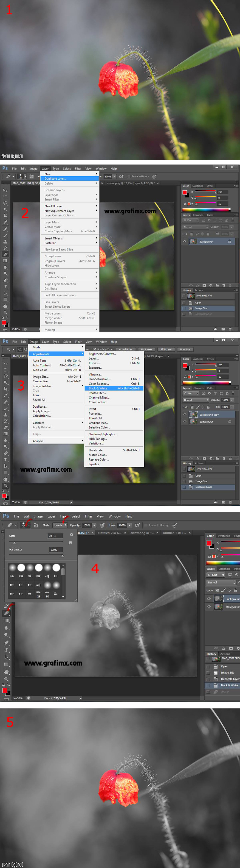Click create new layer icon in Background copy Layers panel
Viewport: 240px width, 868px height.
(224, 458)
